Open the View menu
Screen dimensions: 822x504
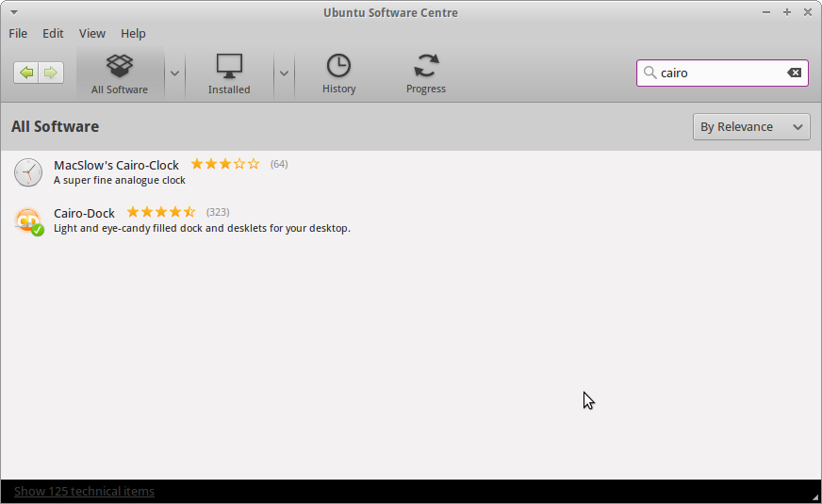click(x=92, y=34)
